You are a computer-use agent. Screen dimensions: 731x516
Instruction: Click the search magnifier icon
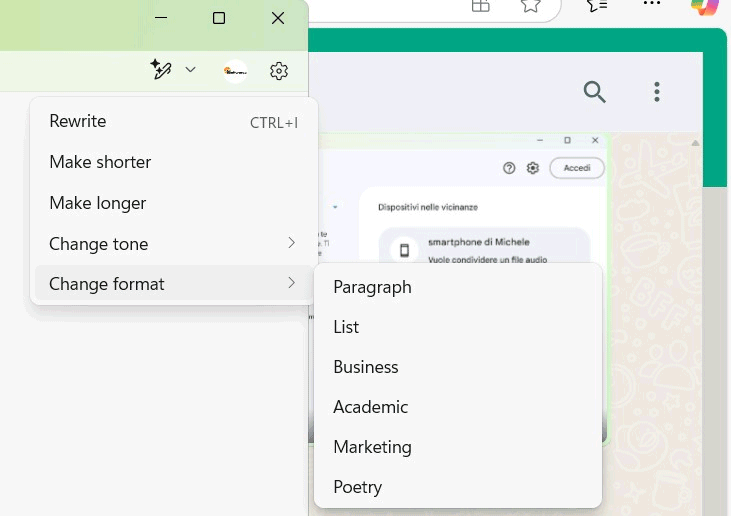click(595, 92)
